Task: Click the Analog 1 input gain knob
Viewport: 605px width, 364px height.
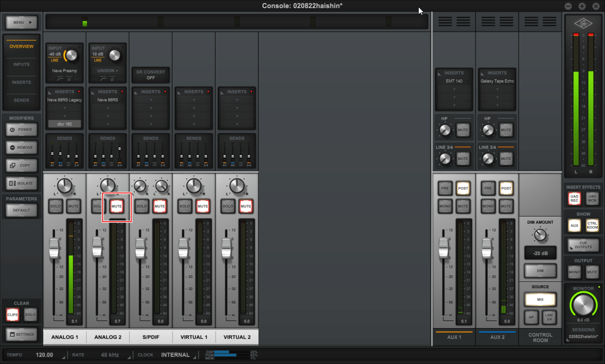Action: click(x=71, y=56)
